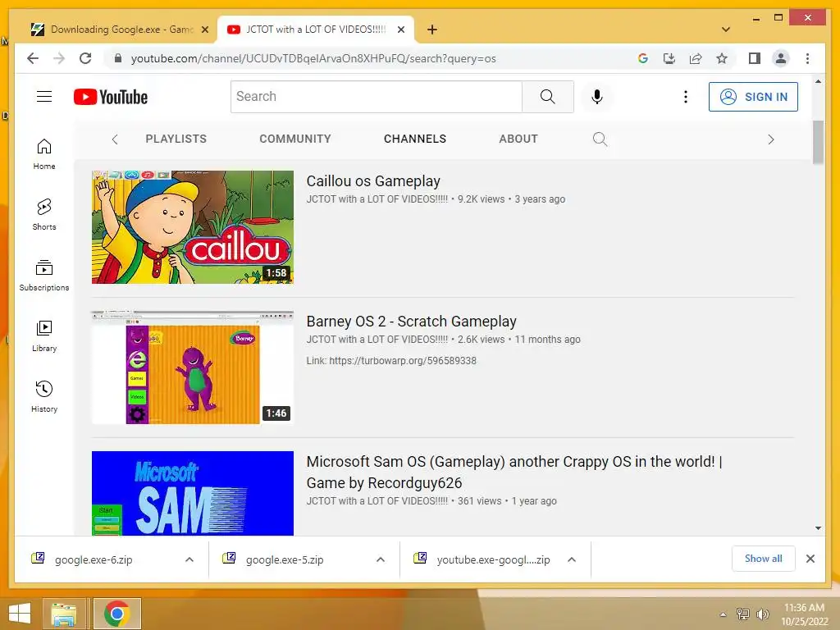Open the Microsoft SAM video thumbnail
840x630 pixels.
click(x=192, y=493)
